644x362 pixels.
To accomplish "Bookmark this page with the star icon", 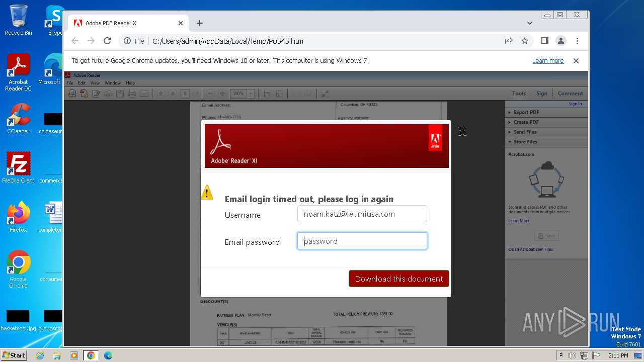I will [x=525, y=41].
